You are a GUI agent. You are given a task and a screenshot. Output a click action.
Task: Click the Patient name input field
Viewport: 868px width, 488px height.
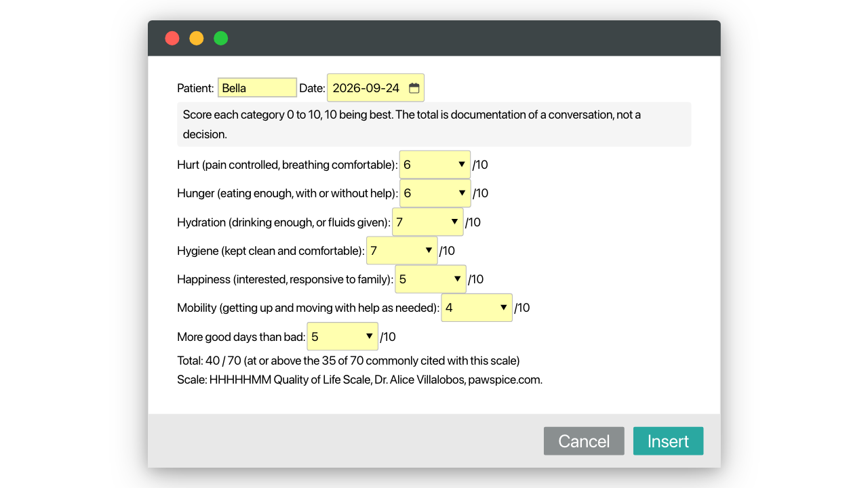[x=257, y=87]
